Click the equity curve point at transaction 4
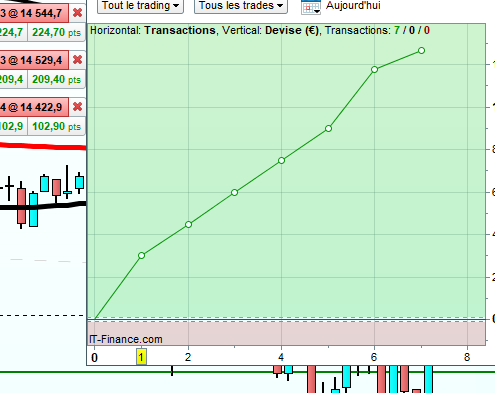 [281, 161]
